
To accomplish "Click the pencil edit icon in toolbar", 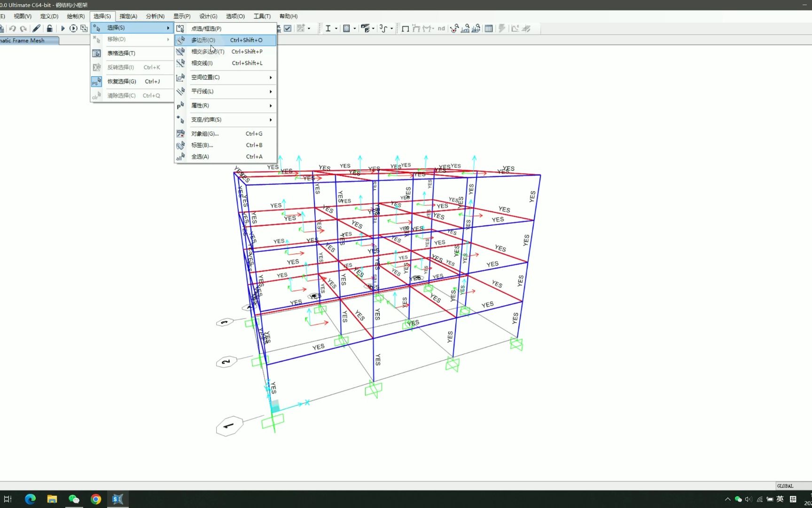I will [x=36, y=29].
